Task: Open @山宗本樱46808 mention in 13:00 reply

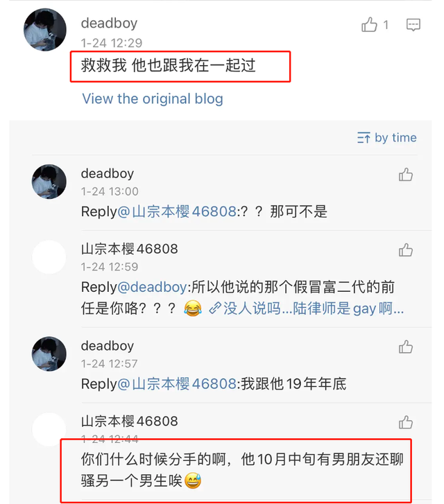Action: [x=177, y=212]
